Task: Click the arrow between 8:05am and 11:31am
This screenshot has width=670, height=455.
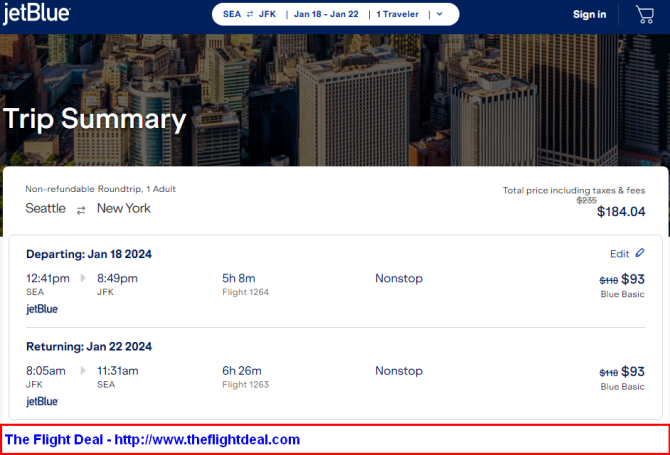Action: 84,371
